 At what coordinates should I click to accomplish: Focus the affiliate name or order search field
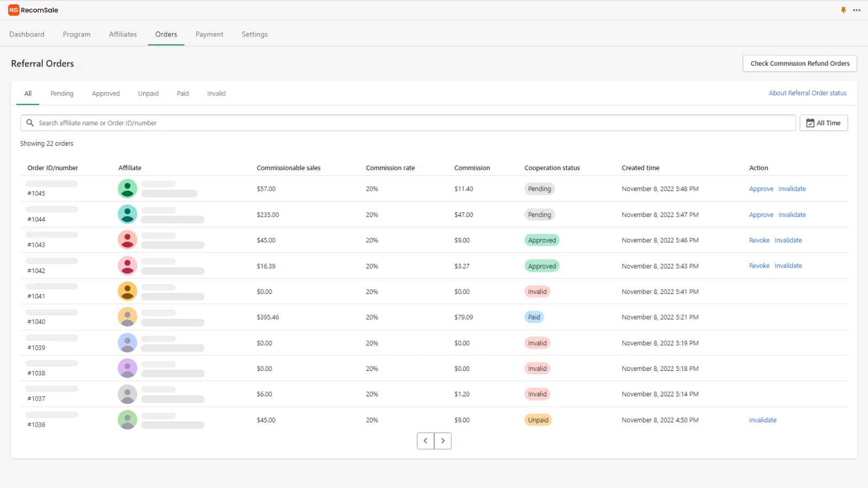click(408, 123)
